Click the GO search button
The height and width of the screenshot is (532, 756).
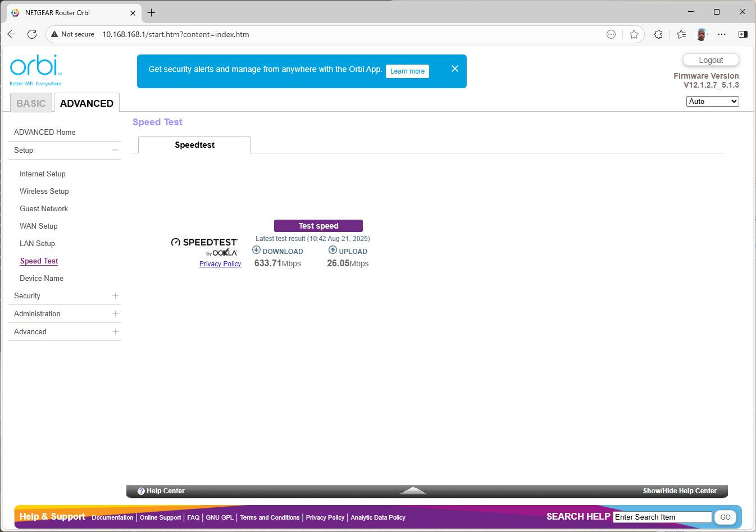click(725, 517)
